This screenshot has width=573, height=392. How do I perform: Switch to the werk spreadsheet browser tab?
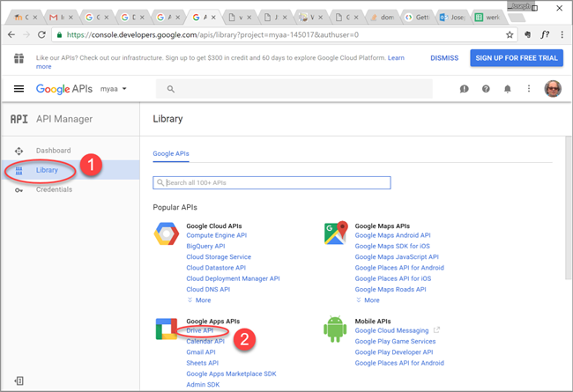(487, 17)
